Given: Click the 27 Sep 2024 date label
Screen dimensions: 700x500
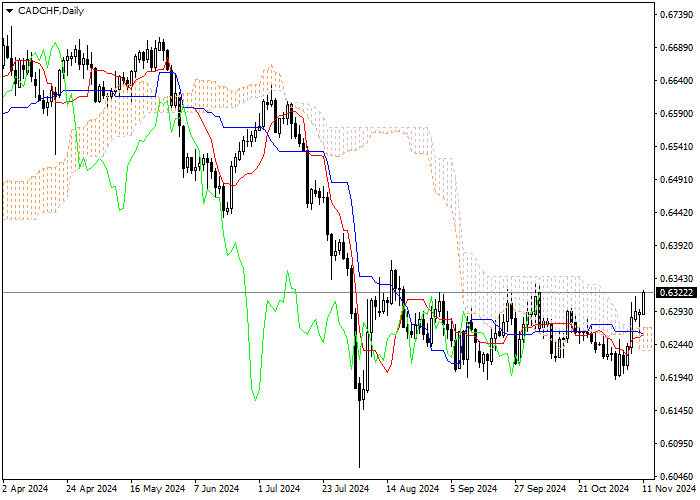Looking at the screenshot, I should click(540, 489).
